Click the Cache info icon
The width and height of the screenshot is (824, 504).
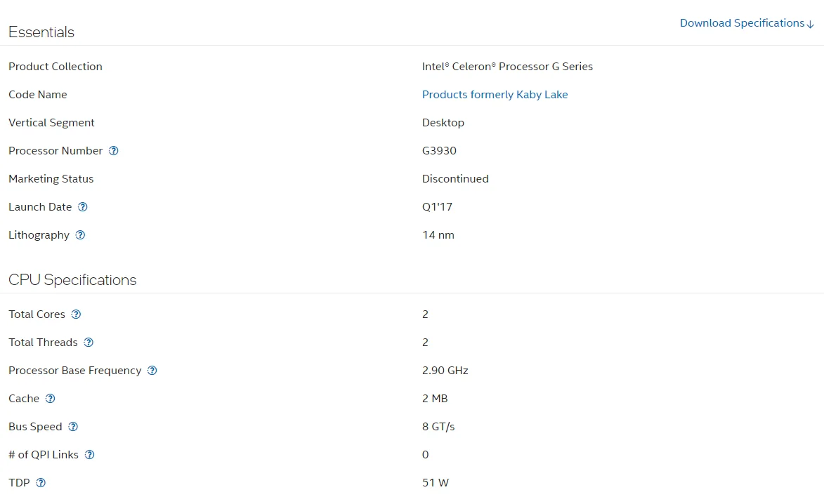pos(50,399)
